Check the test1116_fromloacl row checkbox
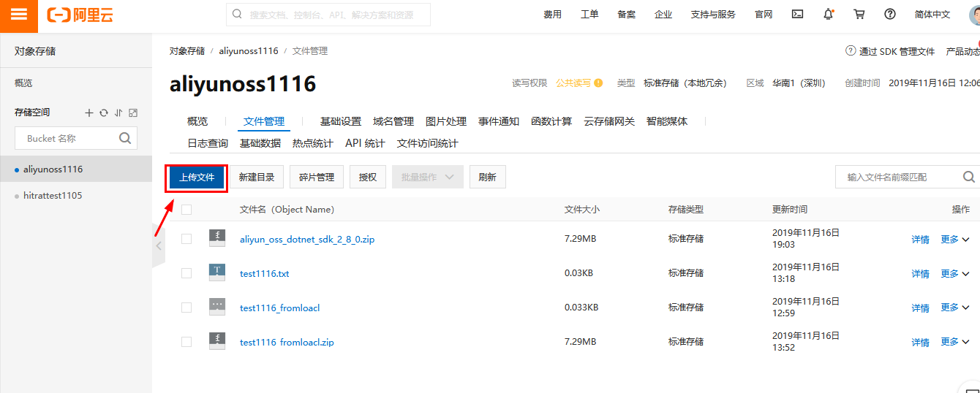 point(186,308)
